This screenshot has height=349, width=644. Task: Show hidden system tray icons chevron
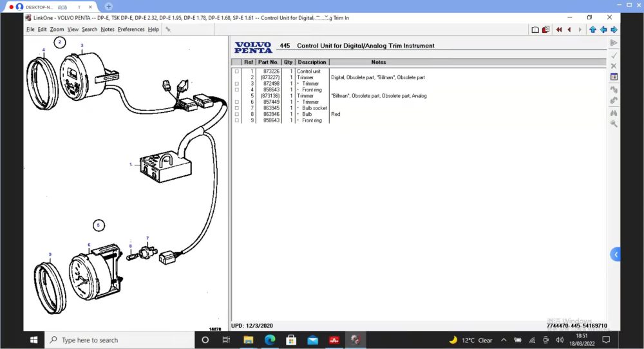pyautogui.click(x=504, y=340)
